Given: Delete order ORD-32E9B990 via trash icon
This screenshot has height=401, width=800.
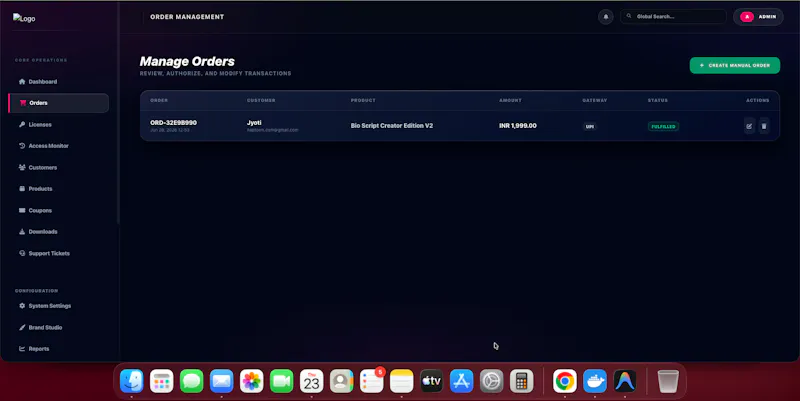Looking at the screenshot, I should point(764,126).
